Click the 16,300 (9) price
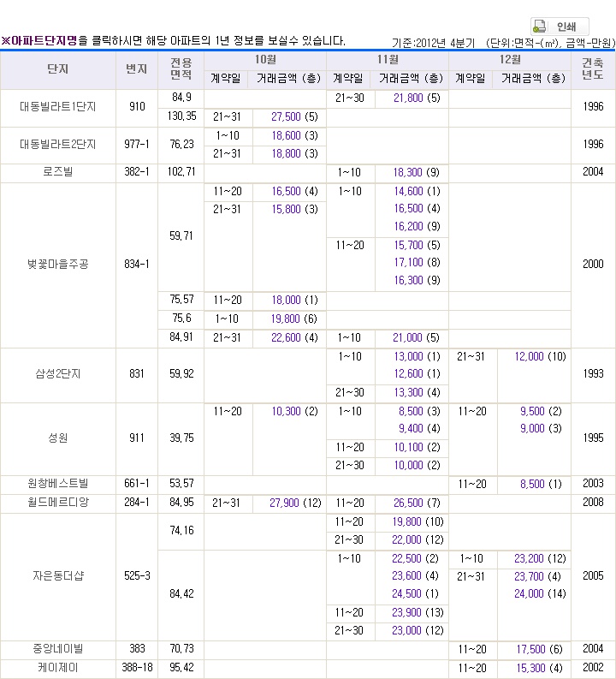This screenshot has height=679, width=616. click(417, 281)
